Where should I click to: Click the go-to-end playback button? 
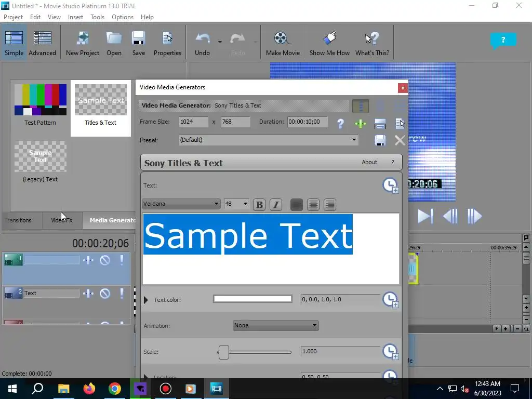pyautogui.click(x=425, y=217)
